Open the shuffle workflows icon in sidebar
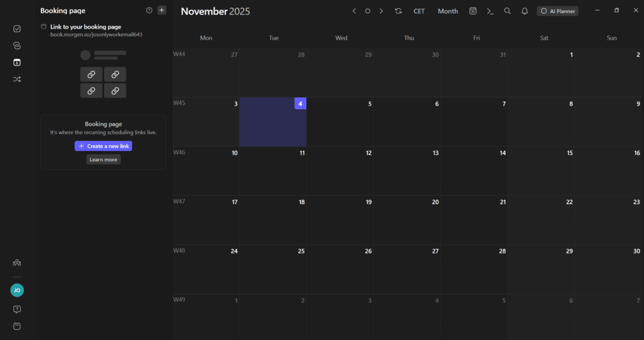 [17, 80]
